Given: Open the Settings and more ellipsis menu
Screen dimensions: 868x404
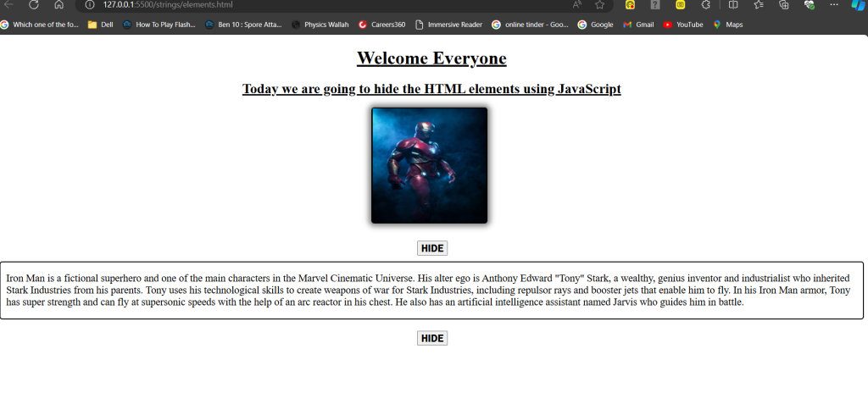Looking at the screenshot, I should point(834,4).
